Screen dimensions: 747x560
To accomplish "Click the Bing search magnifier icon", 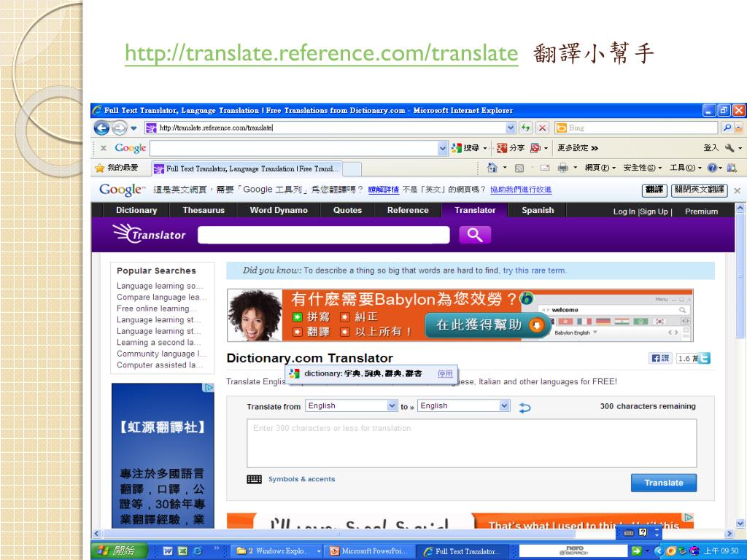I will click(x=727, y=128).
